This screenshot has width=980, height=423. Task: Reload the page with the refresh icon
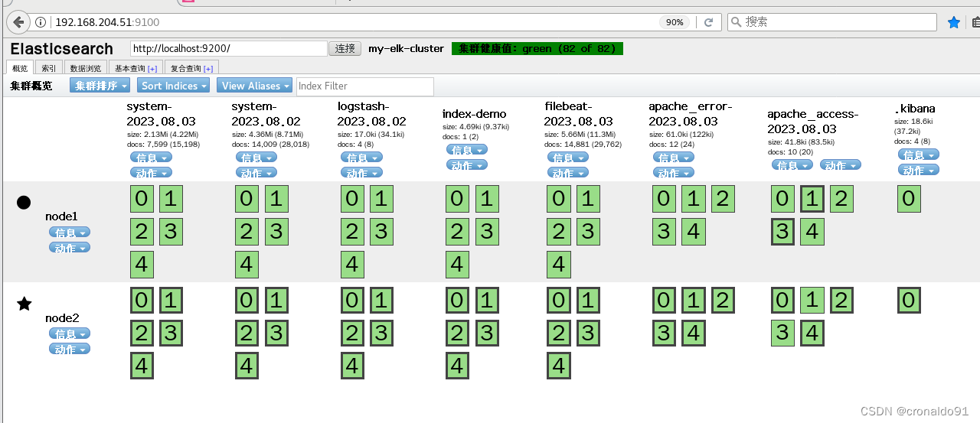click(709, 22)
